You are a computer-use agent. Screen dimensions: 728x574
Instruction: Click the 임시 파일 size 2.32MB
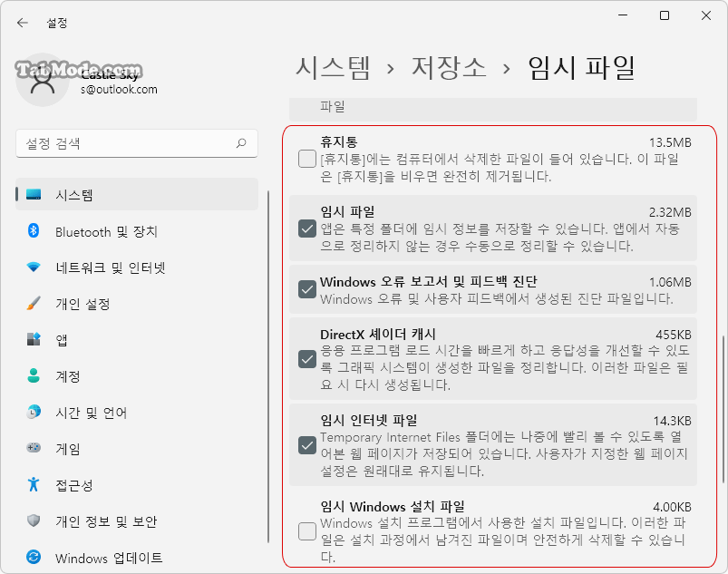[x=670, y=212]
